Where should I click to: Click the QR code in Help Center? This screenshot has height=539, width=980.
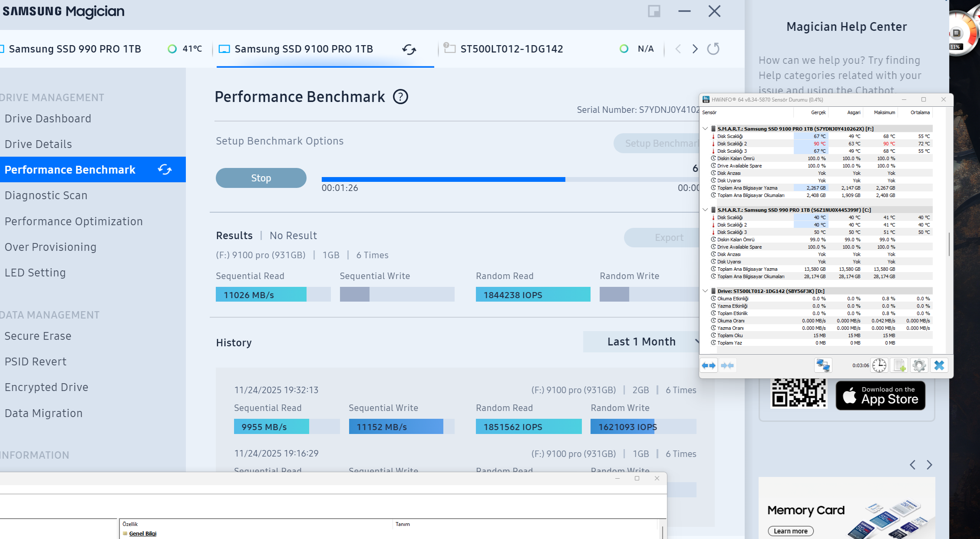pos(799,393)
